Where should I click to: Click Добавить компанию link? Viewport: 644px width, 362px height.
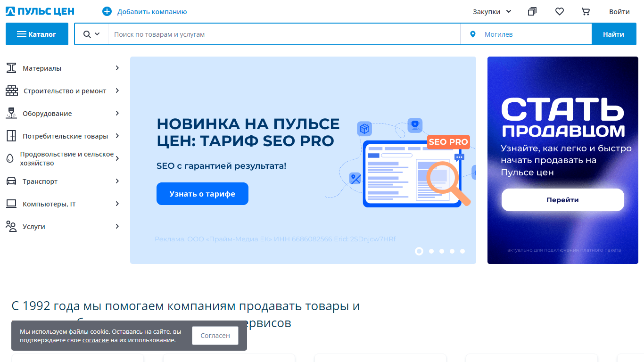(152, 12)
